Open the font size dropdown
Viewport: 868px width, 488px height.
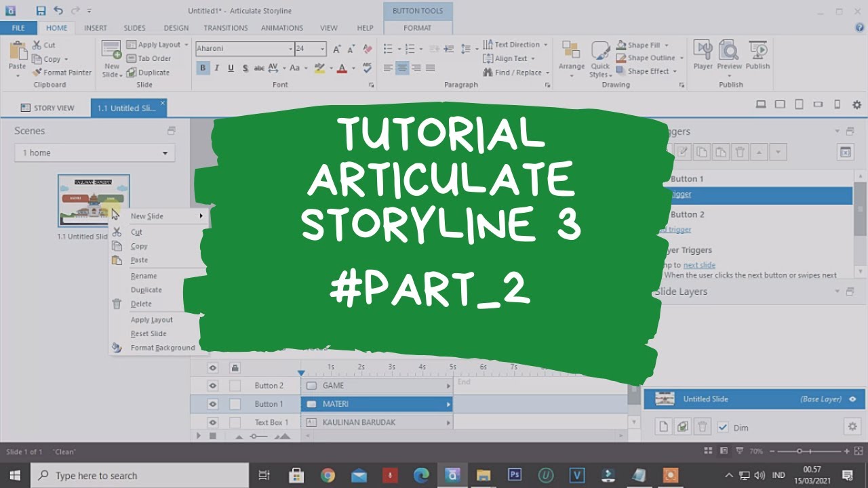[323, 49]
